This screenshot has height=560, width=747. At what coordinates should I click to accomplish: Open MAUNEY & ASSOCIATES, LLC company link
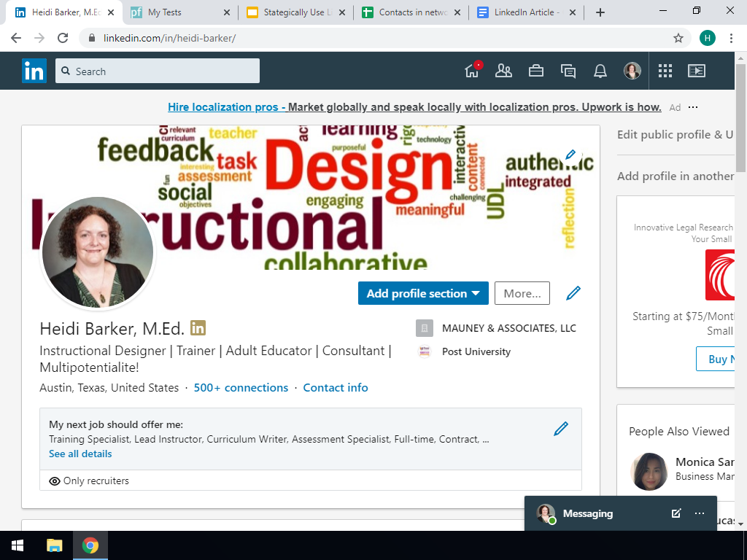point(496,328)
